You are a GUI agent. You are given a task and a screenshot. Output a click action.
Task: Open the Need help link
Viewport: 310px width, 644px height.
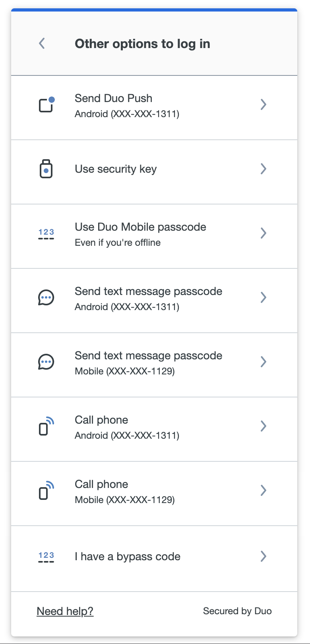coord(65,611)
